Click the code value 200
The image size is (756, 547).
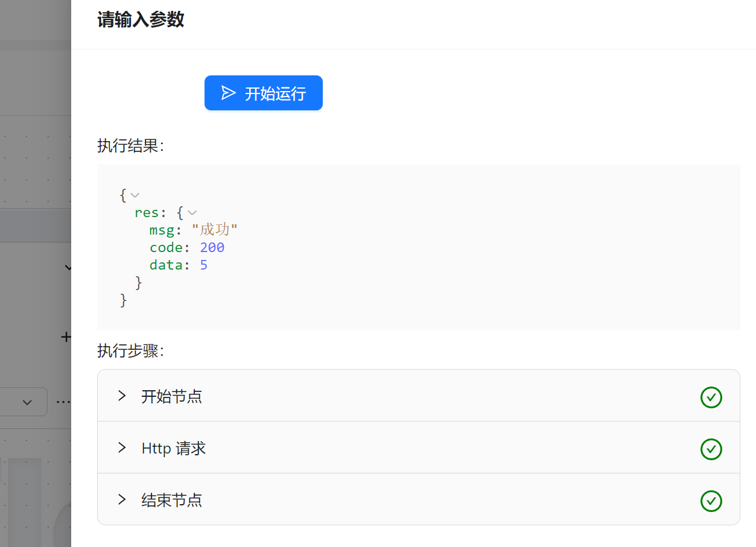pyautogui.click(x=212, y=248)
